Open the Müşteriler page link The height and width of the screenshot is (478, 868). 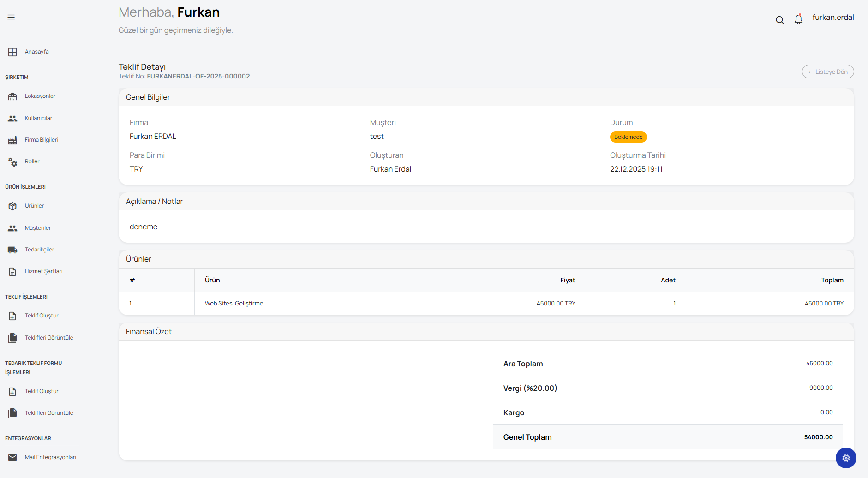click(37, 228)
